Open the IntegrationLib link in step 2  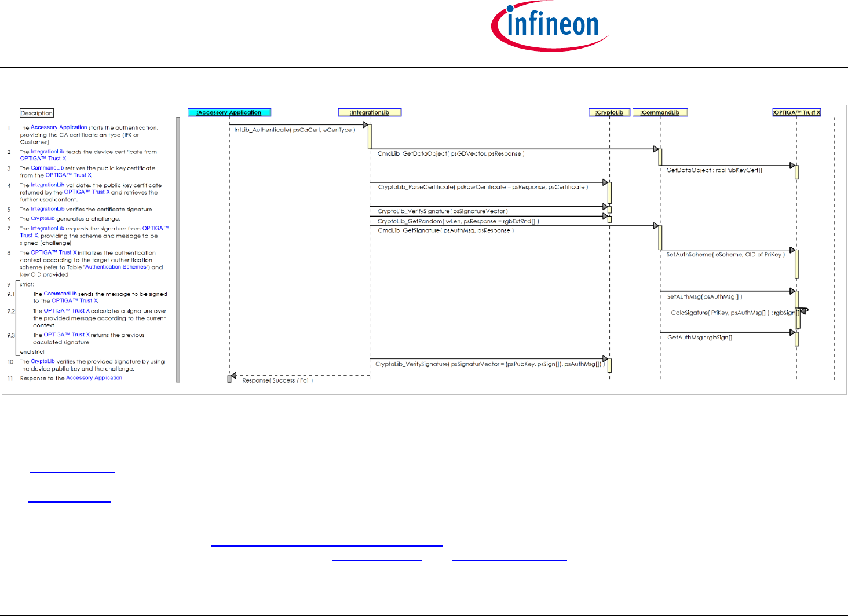(x=47, y=152)
